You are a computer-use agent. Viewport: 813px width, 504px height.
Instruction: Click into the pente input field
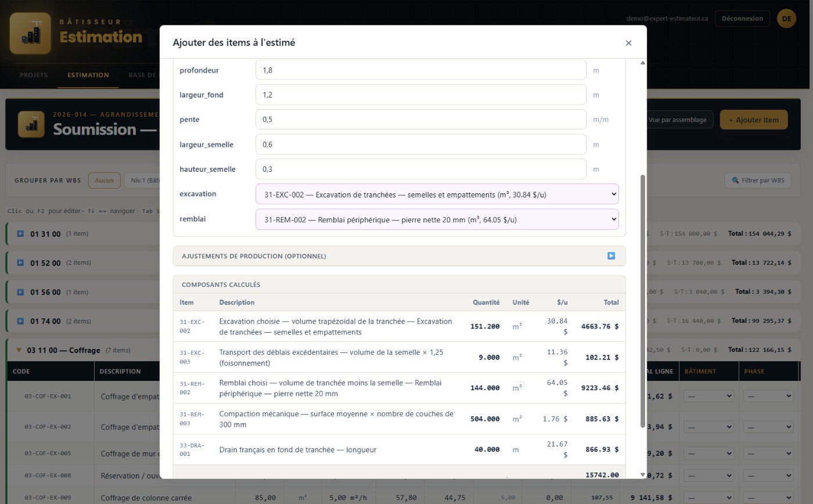click(421, 120)
